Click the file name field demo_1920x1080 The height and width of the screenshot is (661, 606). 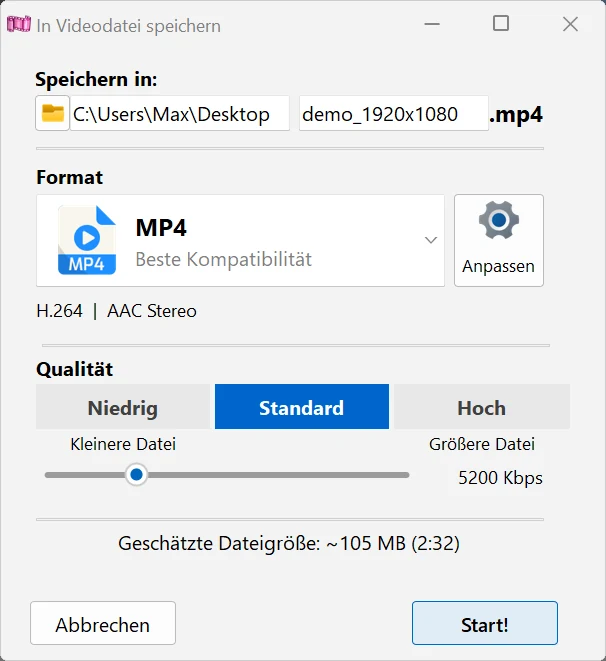pyautogui.click(x=394, y=113)
